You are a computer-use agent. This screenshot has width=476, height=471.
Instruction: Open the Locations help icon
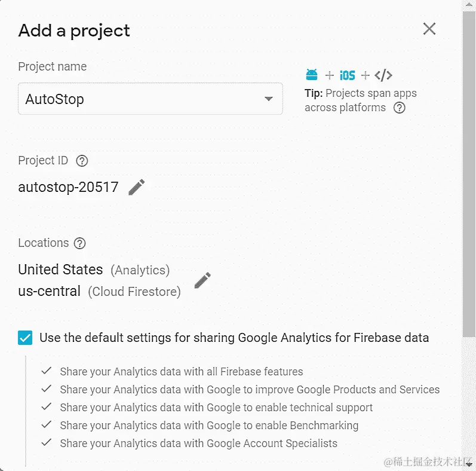80,243
